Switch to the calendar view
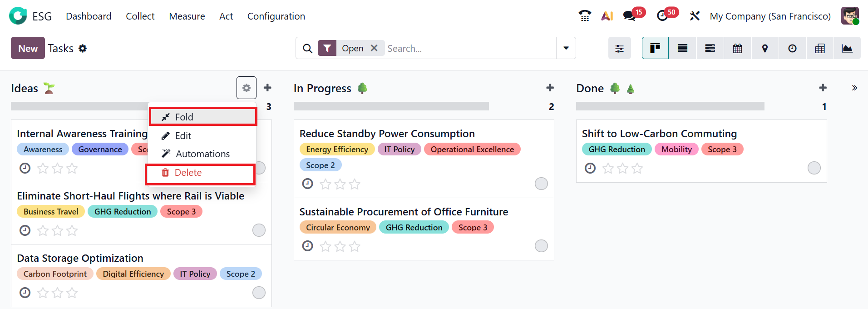 737,48
